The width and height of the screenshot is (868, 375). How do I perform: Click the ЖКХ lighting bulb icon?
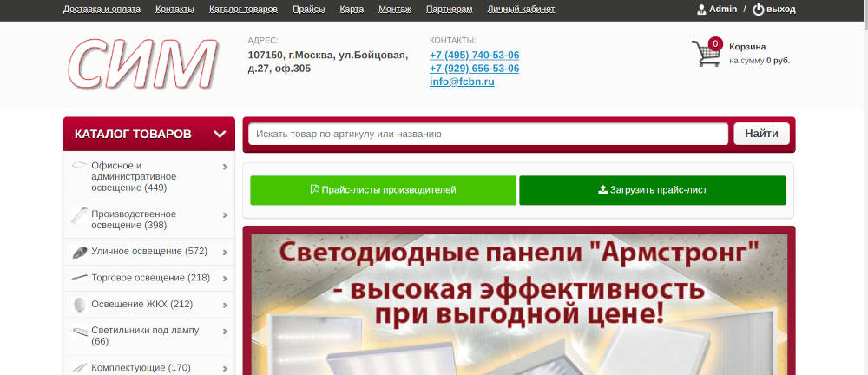tap(80, 304)
